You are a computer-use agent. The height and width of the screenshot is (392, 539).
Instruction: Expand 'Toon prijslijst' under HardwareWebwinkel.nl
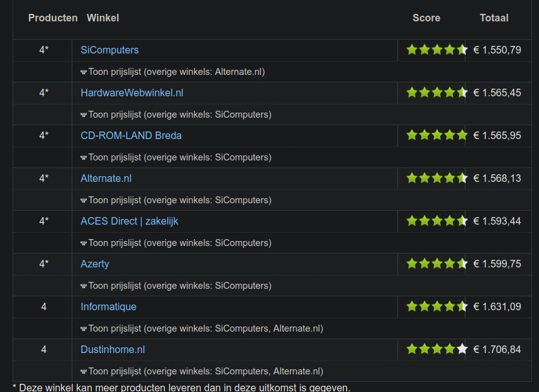(176, 115)
